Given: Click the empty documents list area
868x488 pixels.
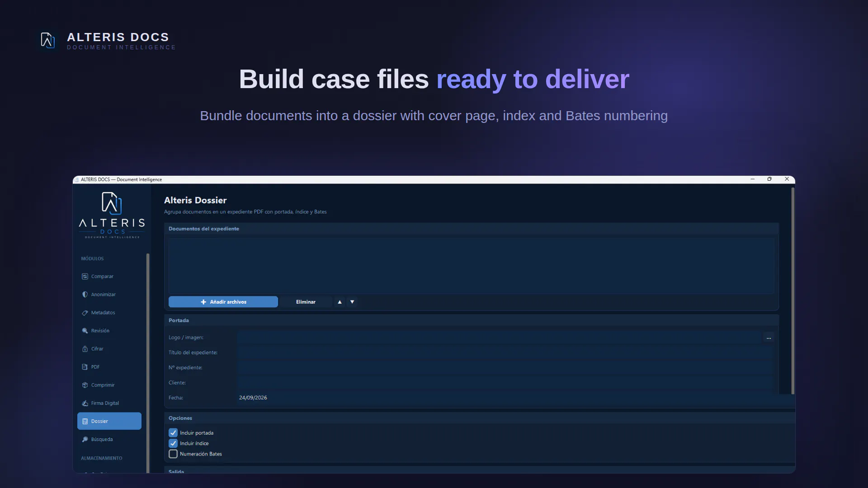Looking at the screenshot, I should [x=471, y=266].
